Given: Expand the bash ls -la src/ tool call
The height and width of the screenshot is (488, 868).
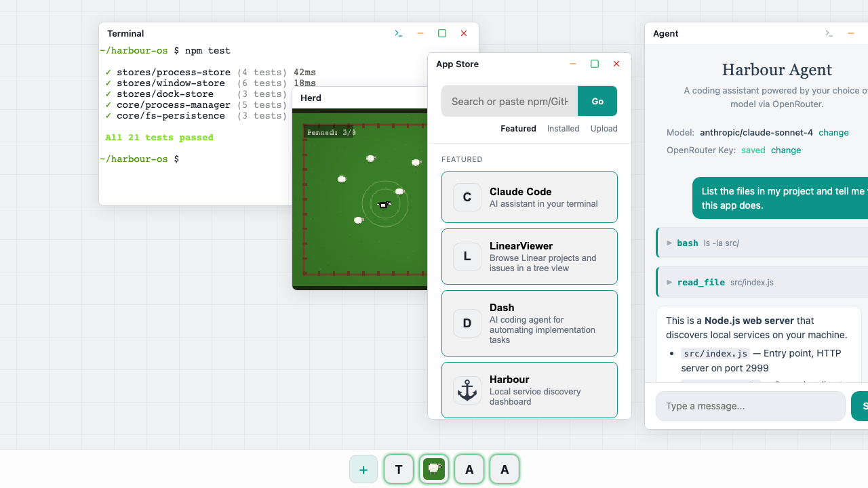Looking at the screenshot, I should pyautogui.click(x=670, y=243).
